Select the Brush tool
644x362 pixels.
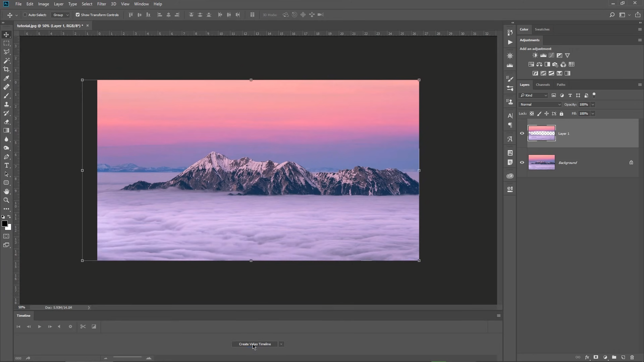coord(6,96)
